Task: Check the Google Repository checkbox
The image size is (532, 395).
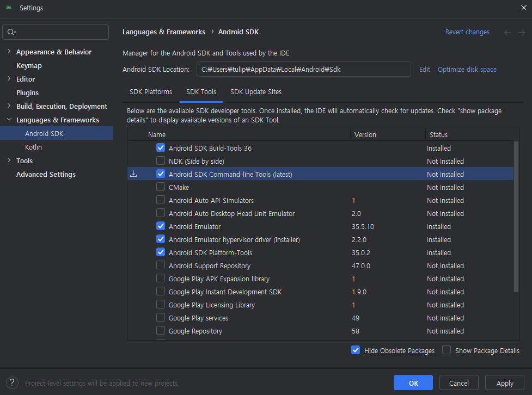Action: pyautogui.click(x=161, y=331)
